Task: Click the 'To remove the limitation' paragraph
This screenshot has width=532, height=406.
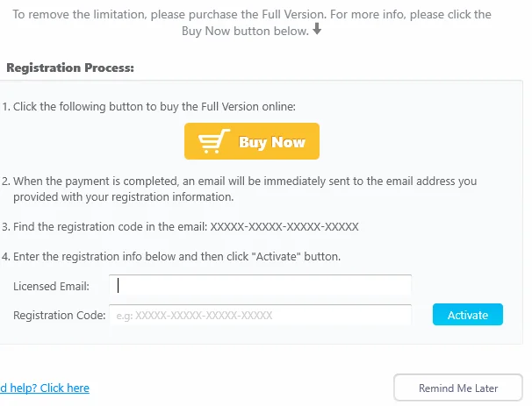Action: 252,23
